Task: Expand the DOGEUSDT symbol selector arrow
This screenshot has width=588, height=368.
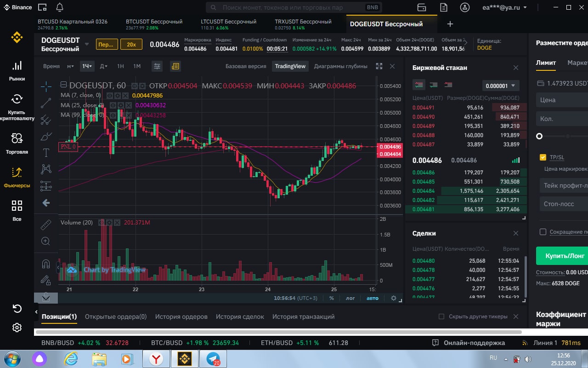Action: point(87,45)
